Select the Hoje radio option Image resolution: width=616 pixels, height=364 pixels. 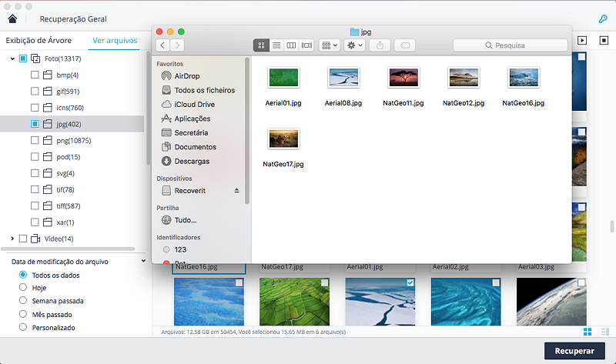tap(23, 287)
